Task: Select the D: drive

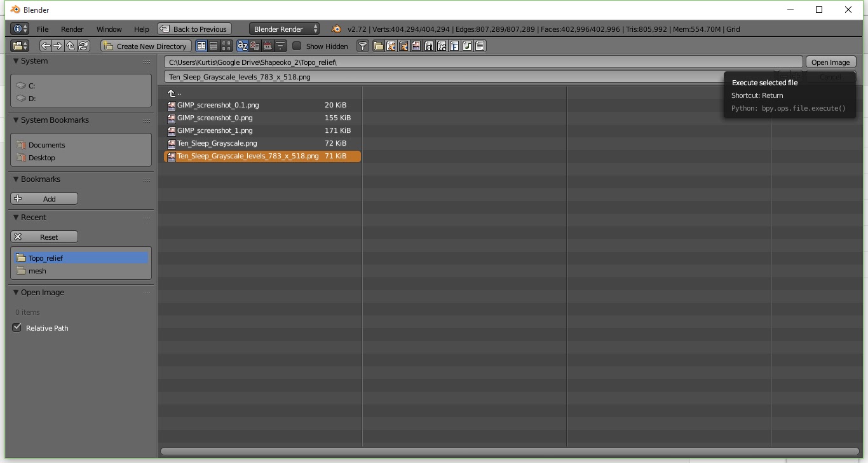Action: 81,98
